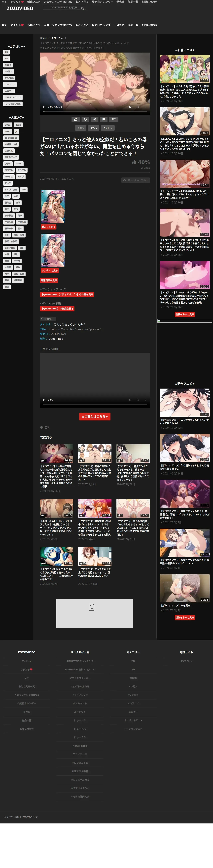
Task: Click the 発売順 link in the footer
Action: 27,712
